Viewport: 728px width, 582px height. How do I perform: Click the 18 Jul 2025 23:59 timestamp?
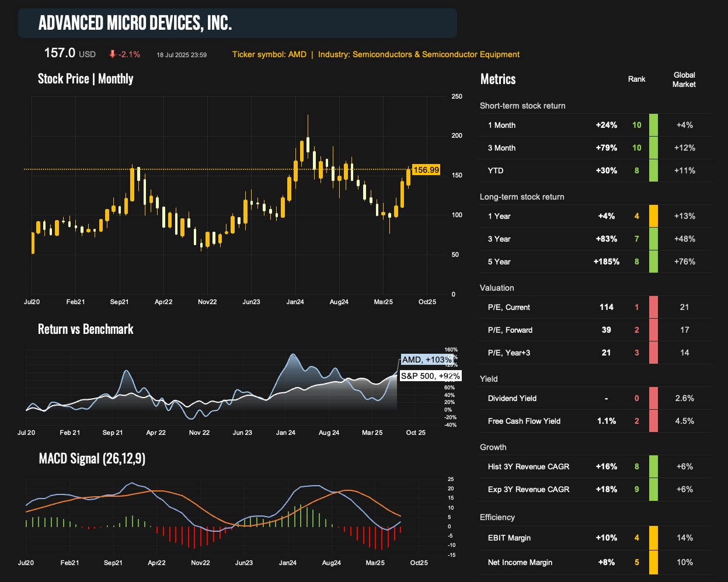pos(182,55)
